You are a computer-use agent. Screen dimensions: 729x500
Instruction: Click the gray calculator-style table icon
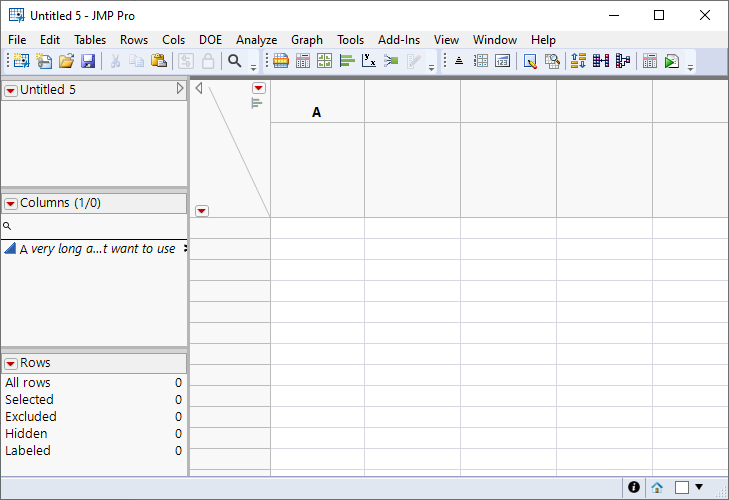click(x=649, y=61)
